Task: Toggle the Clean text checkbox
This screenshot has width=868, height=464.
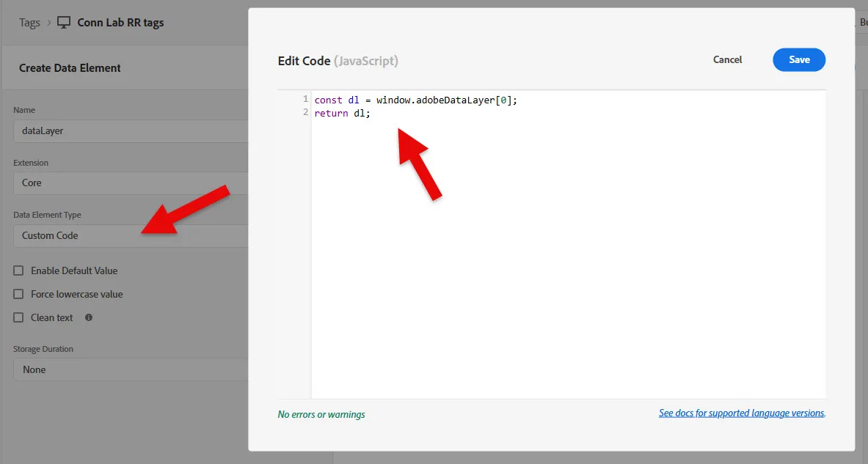Action: (18, 317)
